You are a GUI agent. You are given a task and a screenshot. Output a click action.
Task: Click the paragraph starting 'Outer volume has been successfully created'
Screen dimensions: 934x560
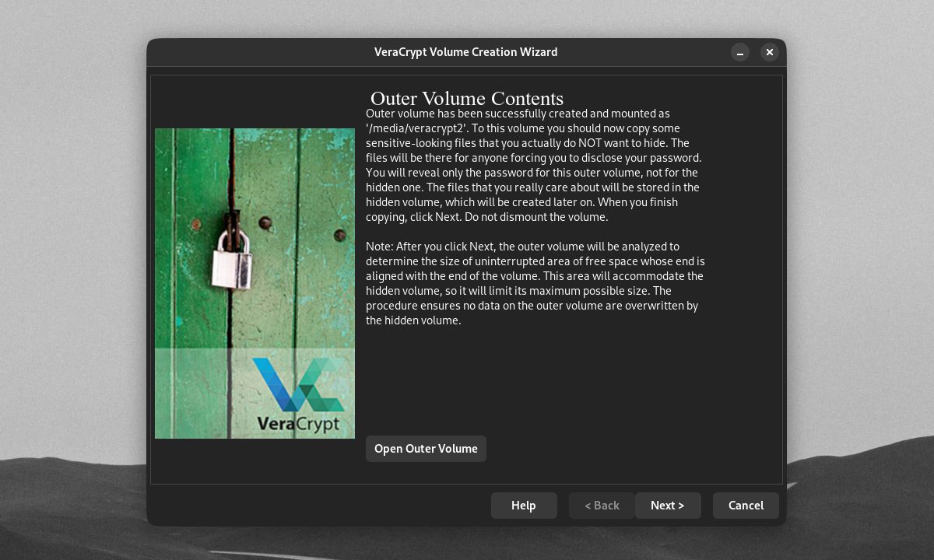coord(534,165)
